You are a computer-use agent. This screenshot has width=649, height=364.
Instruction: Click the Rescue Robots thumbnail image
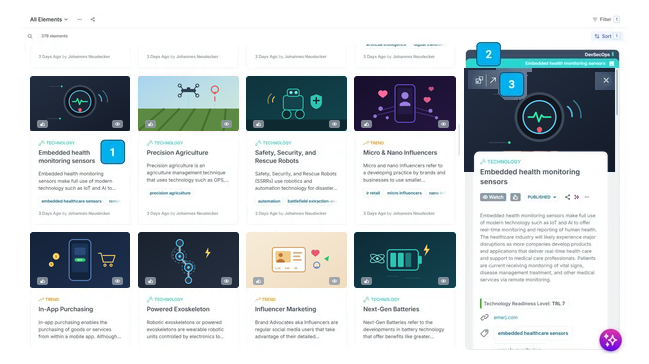pos(296,103)
